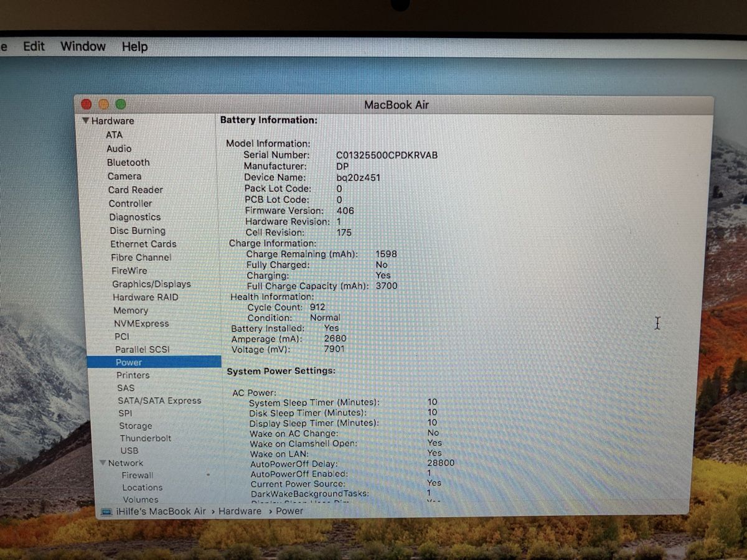Select Card Reader in the sidebar
The image size is (747, 560).
(135, 190)
